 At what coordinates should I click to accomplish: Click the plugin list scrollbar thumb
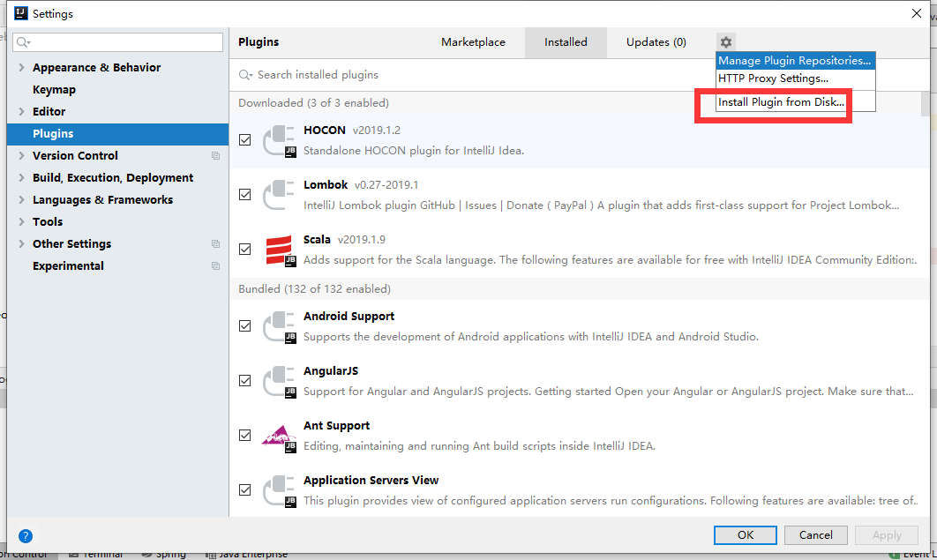(925, 104)
